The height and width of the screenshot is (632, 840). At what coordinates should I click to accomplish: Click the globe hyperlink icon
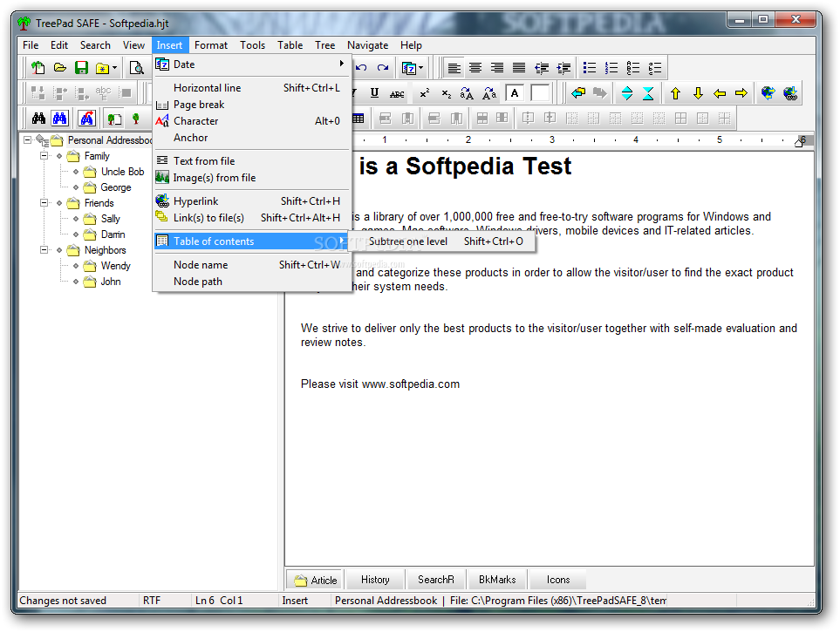tap(768, 94)
